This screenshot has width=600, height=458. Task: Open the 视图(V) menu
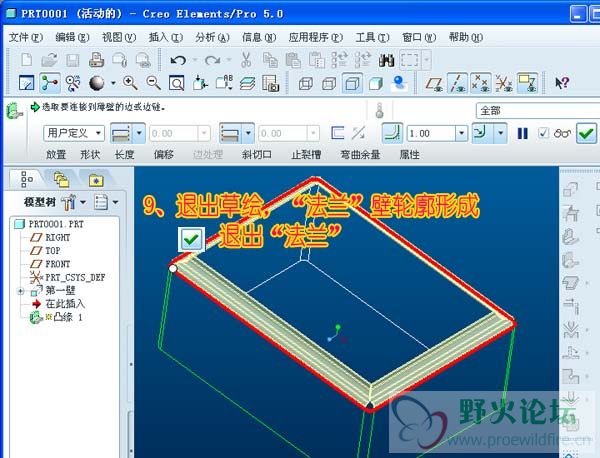click(119, 37)
